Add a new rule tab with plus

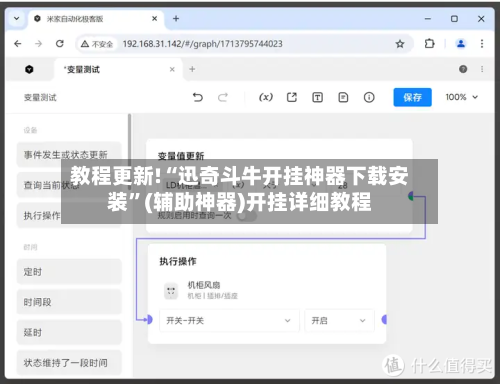coord(192,69)
